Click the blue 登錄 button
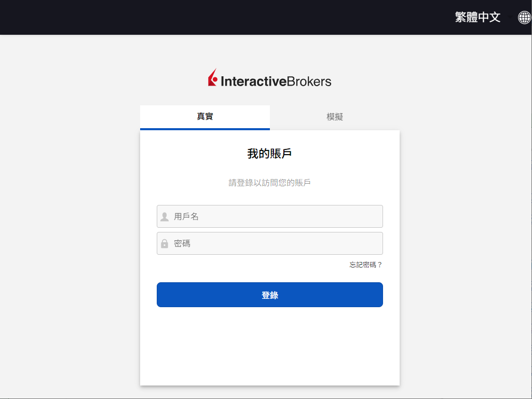 (270, 295)
